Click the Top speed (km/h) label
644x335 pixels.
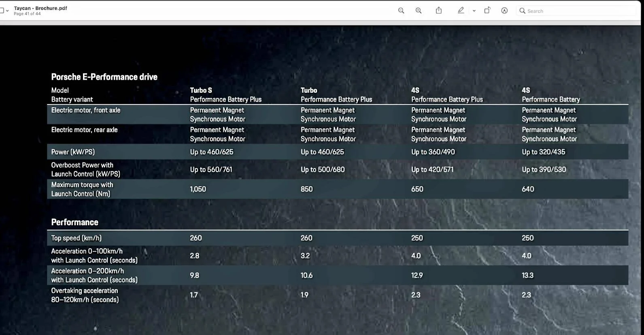[x=77, y=238]
